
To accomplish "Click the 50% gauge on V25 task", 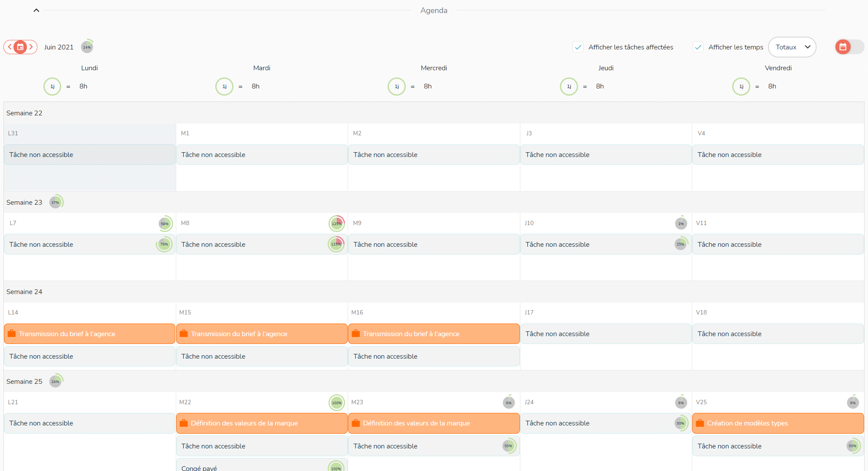I will (x=853, y=446).
